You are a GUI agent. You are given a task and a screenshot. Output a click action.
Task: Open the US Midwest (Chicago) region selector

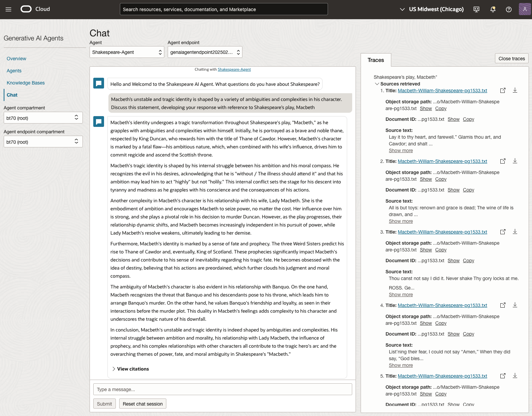pos(432,9)
